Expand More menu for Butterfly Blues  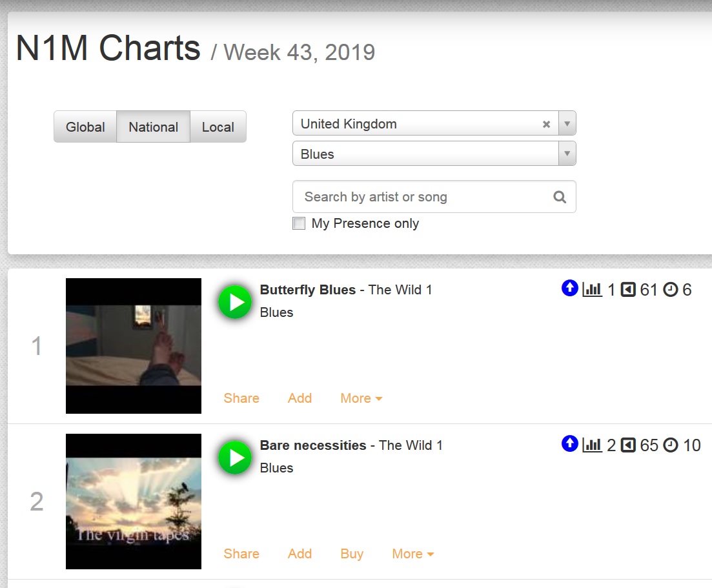pyautogui.click(x=361, y=398)
